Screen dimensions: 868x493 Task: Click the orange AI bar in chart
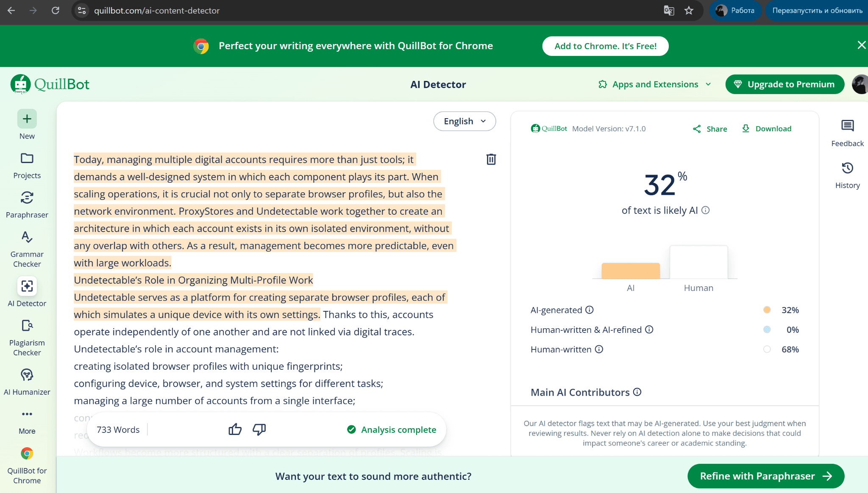click(631, 271)
